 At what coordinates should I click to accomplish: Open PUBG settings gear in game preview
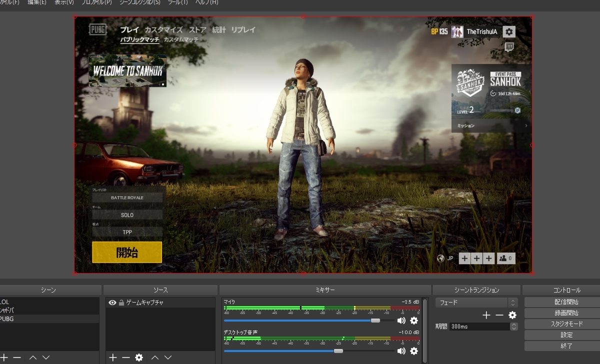pyautogui.click(x=509, y=31)
